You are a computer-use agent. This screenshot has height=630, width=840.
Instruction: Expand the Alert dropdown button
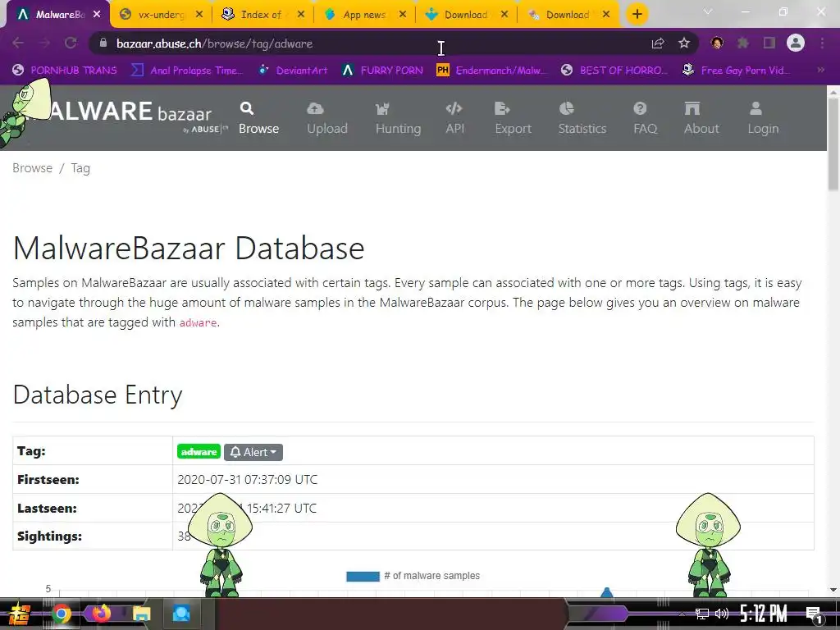coord(253,452)
